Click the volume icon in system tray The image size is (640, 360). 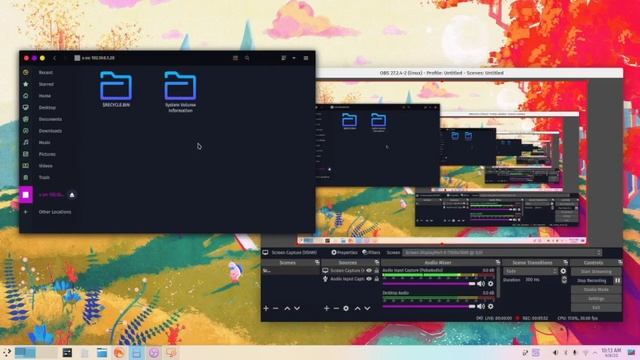[x=555, y=353]
